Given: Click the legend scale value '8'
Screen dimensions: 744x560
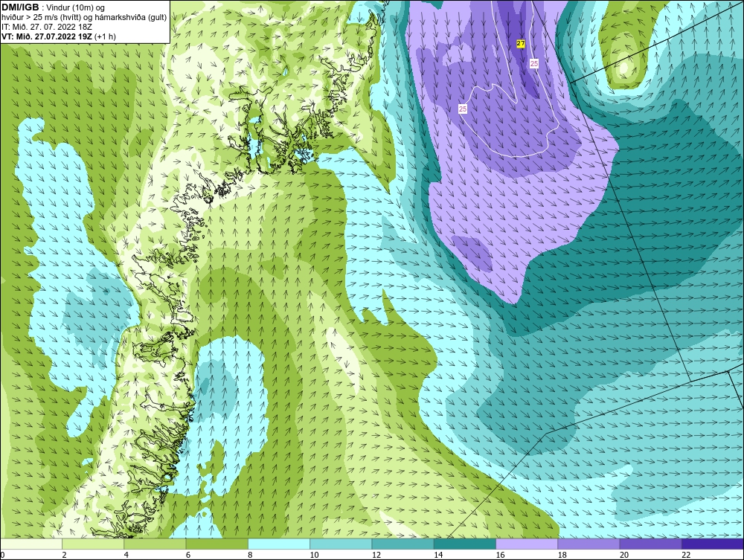Looking at the screenshot, I should (x=250, y=556).
